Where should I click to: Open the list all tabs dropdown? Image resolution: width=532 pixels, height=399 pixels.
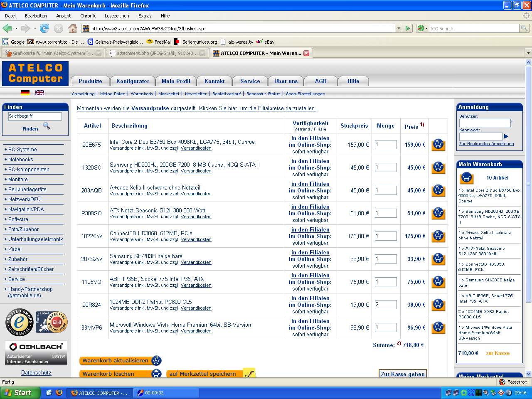(x=528, y=53)
